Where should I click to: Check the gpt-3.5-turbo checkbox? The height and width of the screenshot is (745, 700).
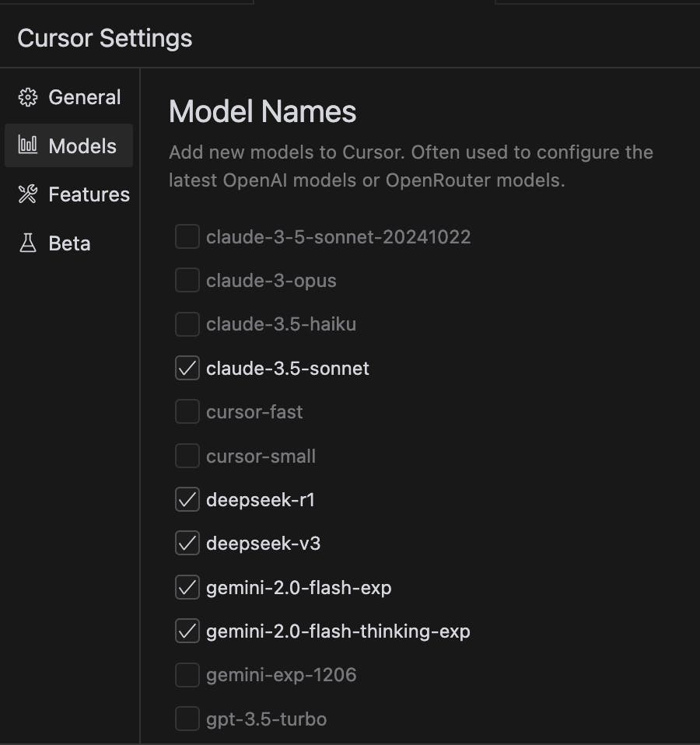[x=187, y=719]
